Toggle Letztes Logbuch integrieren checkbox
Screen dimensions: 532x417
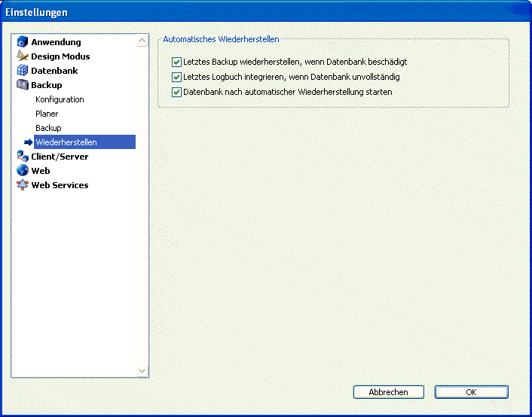coord(177,77)
